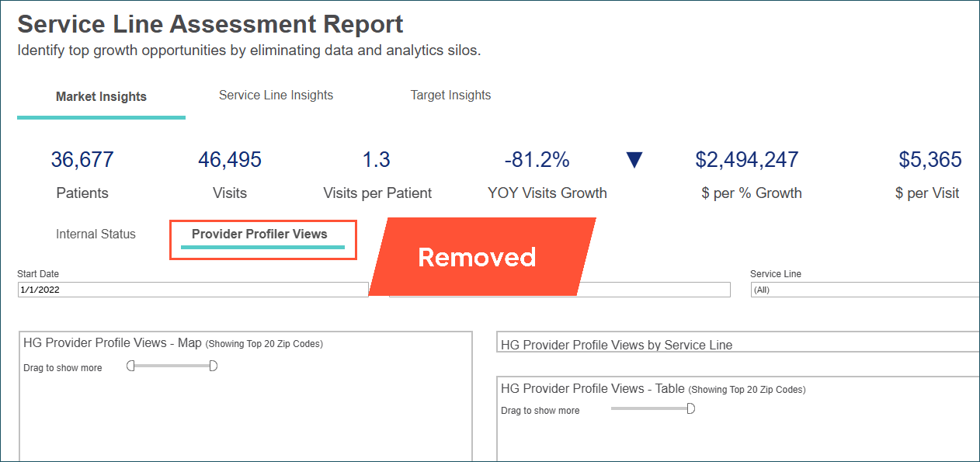
Task: Click the $2,494,247 per % Growth figure
Action: coord(746,159)
